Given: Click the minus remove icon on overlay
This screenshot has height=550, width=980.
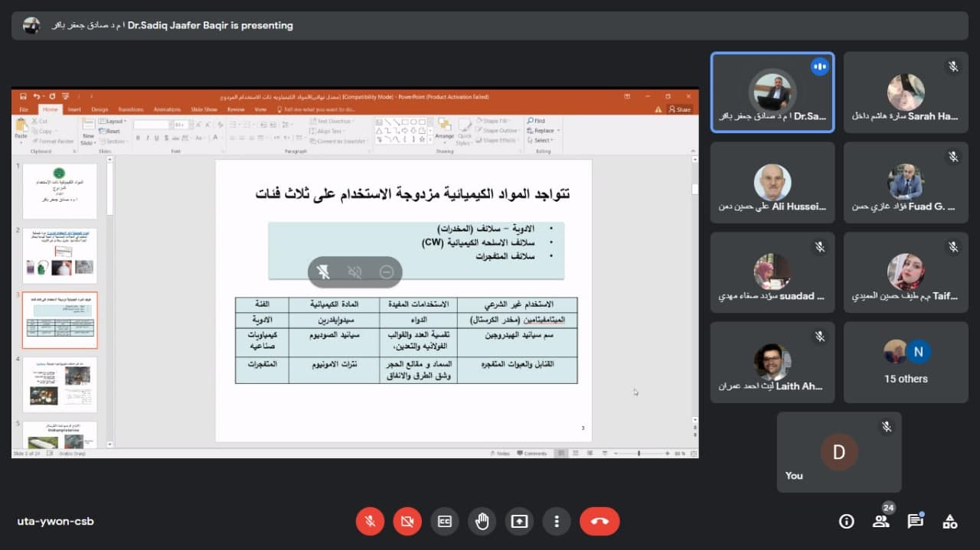Looking at the screenshot, I should pyautogui.click(x=387, y=272).
